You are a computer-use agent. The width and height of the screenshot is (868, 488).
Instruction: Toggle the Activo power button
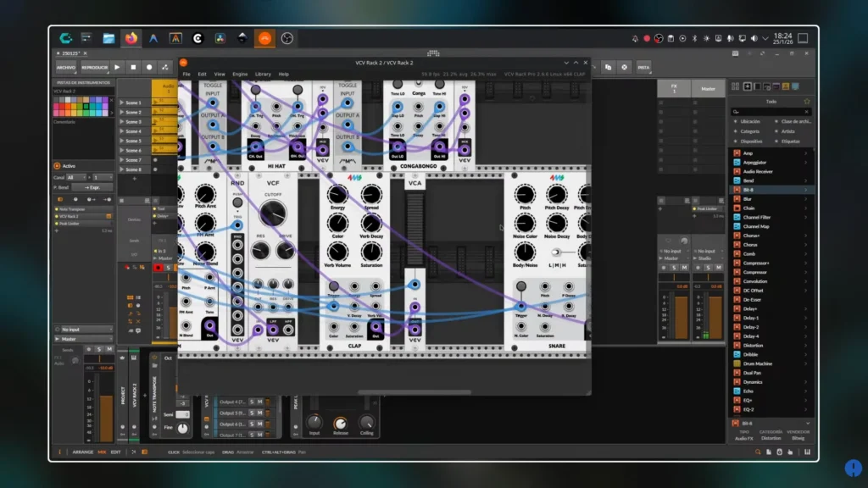pos(57,166)
